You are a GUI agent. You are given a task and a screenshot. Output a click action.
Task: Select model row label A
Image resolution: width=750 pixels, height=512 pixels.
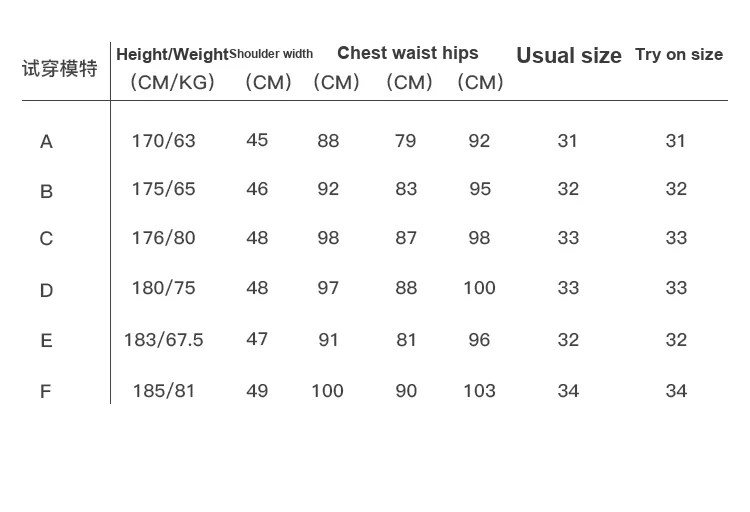[x=46, y=142]
